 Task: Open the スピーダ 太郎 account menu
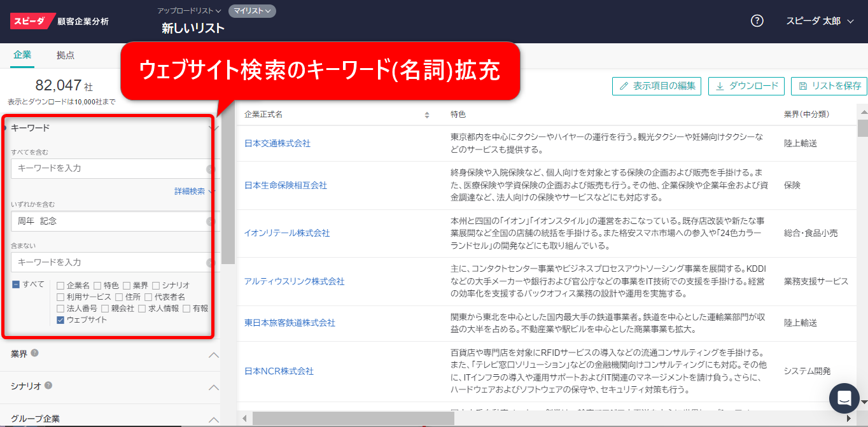(821, 20)
